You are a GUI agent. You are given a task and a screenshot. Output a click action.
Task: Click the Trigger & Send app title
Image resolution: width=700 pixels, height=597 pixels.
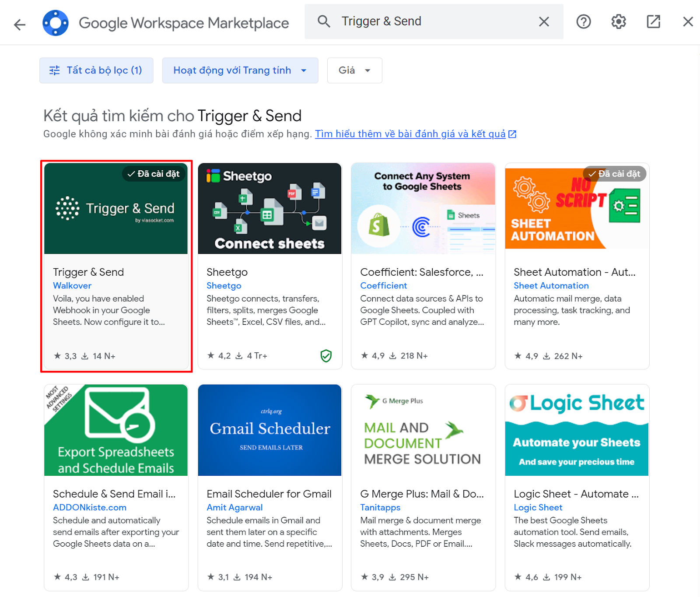tap(88, 272)
